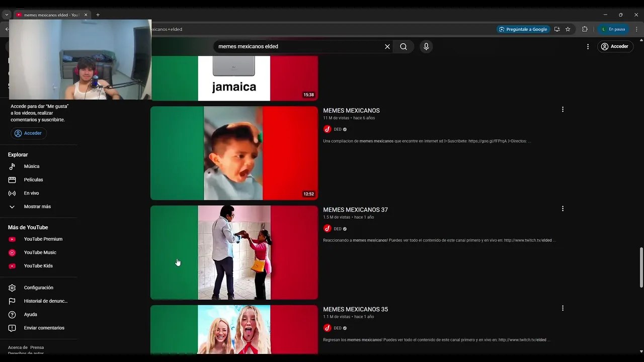This screenshot has height=362, width=644.
Task: Open the MEMES MEXICANOS video title from 6 years ago
Action: click(x=351, y=111)
